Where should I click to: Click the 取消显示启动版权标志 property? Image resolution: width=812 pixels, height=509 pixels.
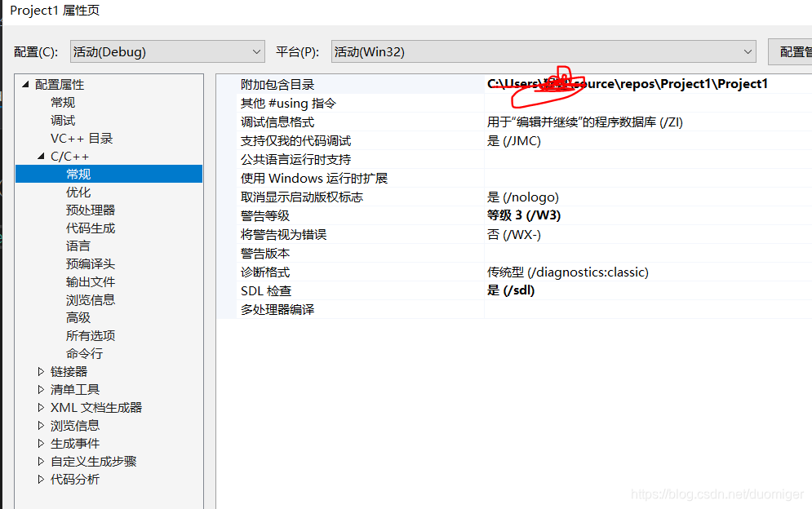302,197
